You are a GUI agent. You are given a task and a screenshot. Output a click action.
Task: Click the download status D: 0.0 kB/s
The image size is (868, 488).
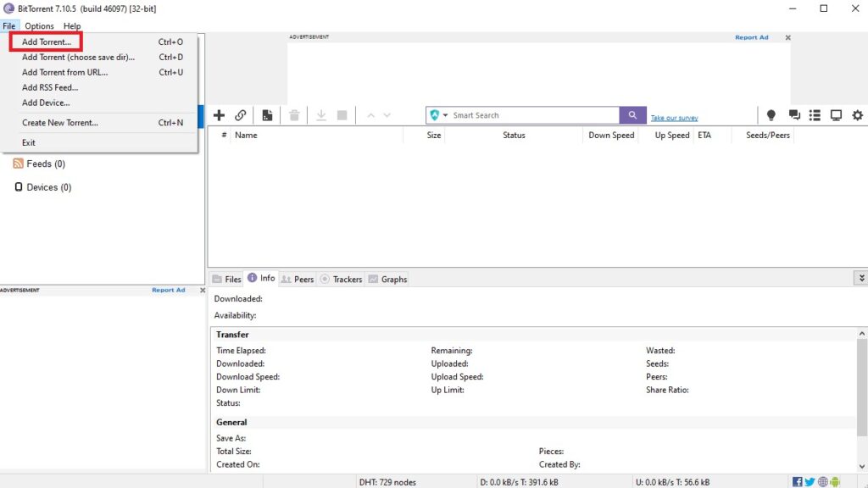(520, 482)
